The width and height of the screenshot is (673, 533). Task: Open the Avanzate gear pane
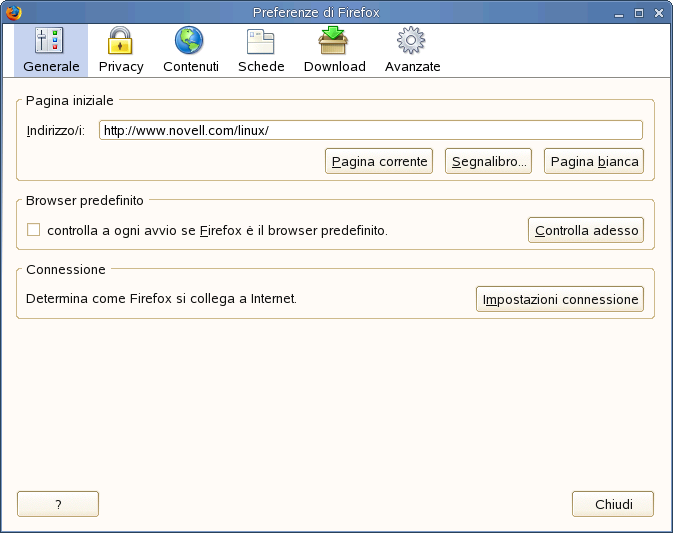[x=412, y=50]
